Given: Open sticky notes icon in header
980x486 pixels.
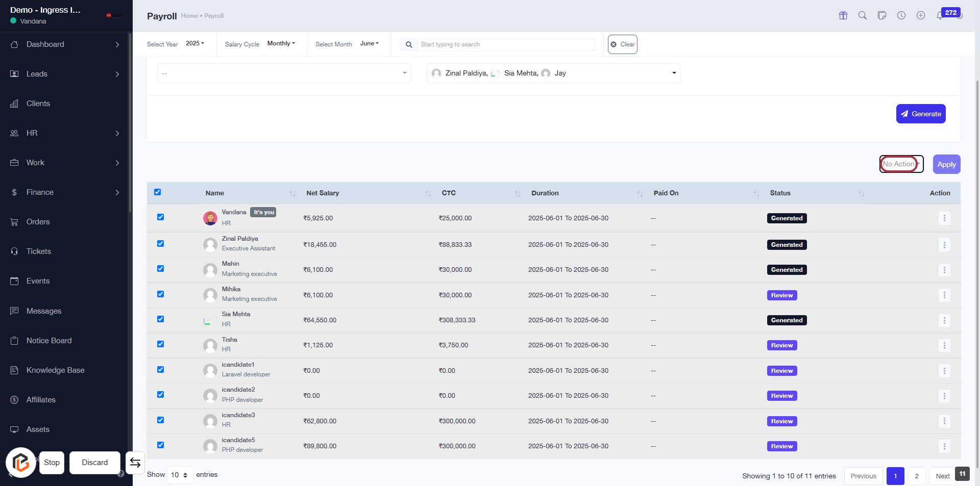Looking at the screenshot, I should (x=881, y=15).
